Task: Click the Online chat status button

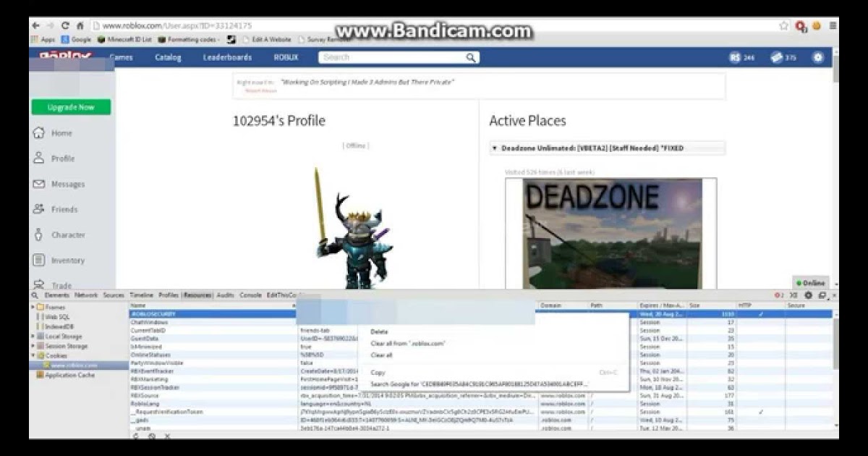Action: click(x=810, y=283)
